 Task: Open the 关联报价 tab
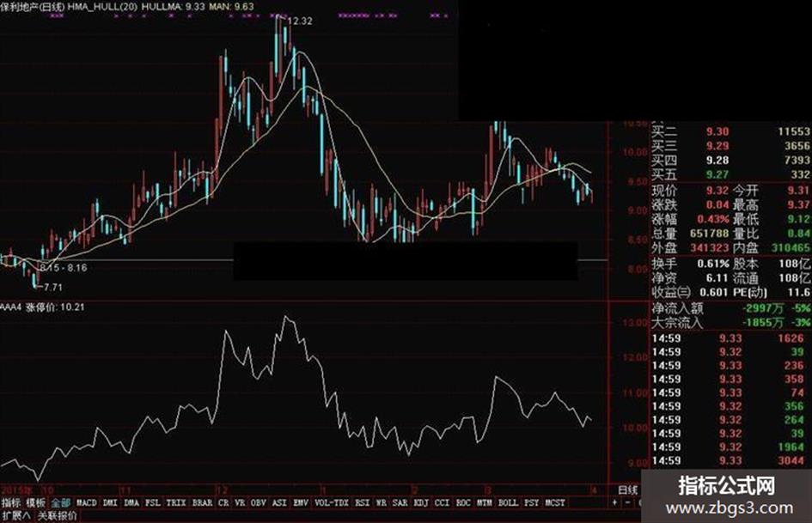pyautogui.click(x=58, y=516)
